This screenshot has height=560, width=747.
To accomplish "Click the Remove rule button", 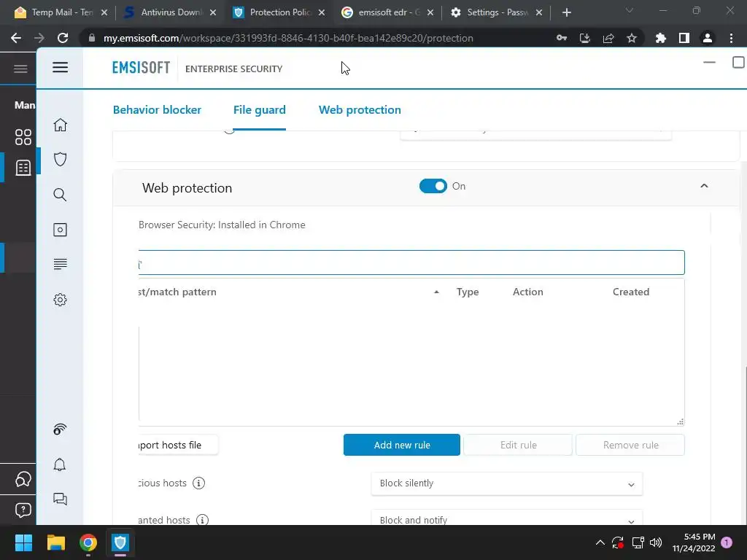I will click(630, 445).
